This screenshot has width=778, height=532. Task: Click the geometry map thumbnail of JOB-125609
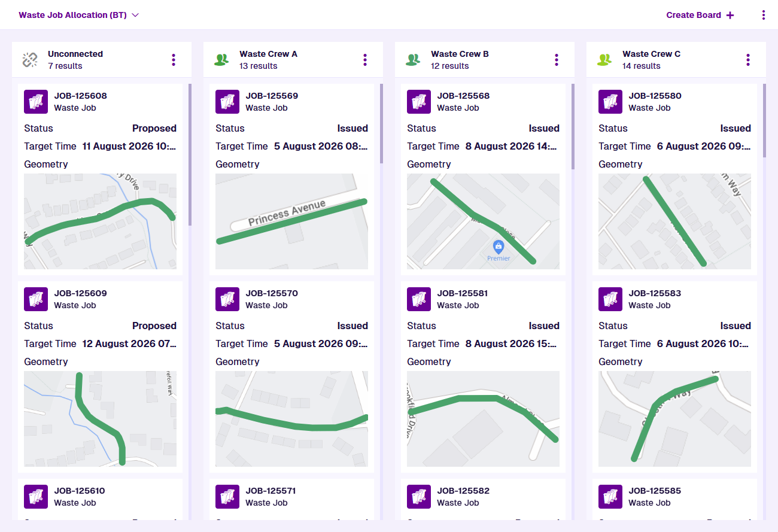pos(100,419)
